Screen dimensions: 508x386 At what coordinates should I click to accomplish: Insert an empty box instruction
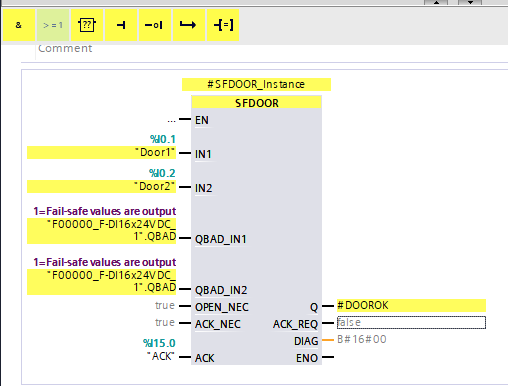click(87, 25)
